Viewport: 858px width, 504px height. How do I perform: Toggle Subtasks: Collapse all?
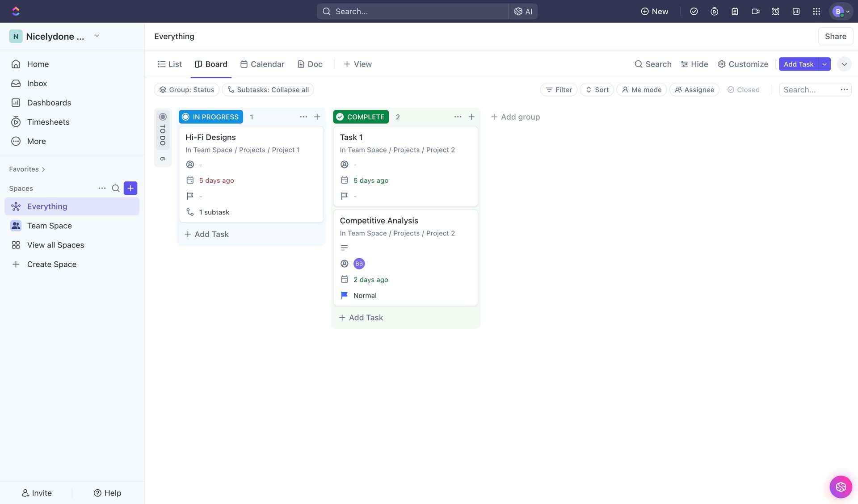pos(268,89)
